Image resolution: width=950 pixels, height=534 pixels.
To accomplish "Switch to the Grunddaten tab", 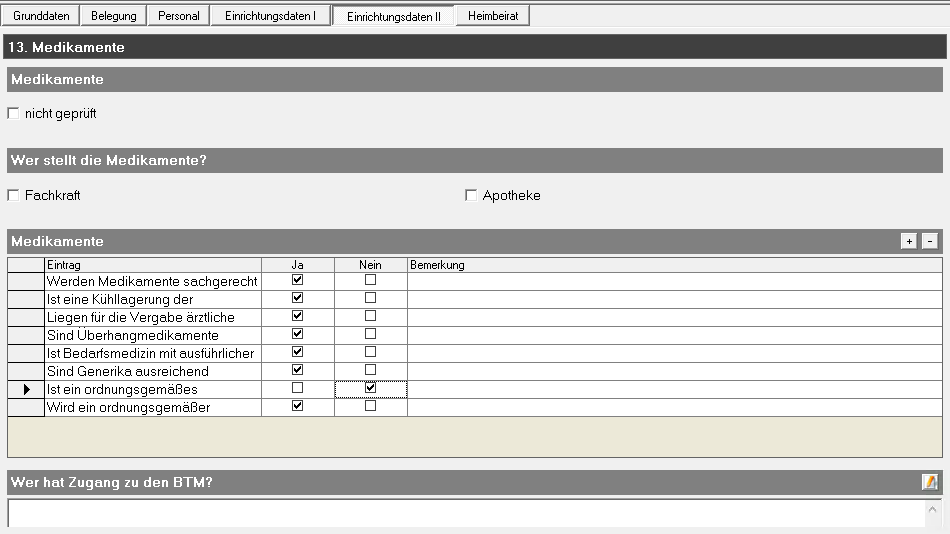I will click(41, 16).
